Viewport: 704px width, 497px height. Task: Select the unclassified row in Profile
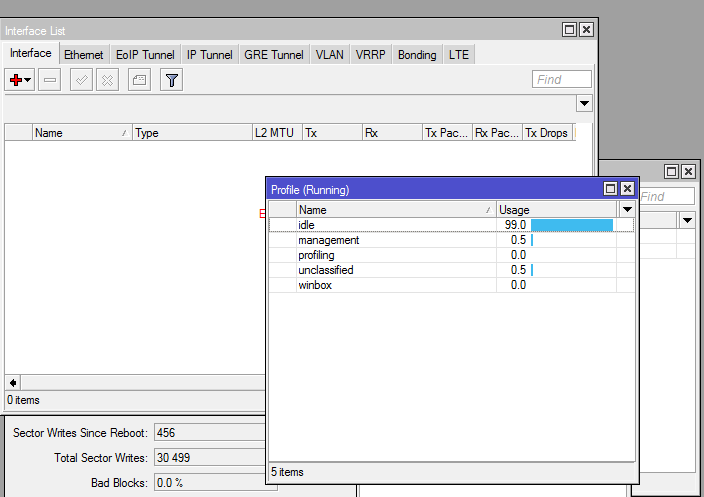pyautogui.click(x=451, y=270)
